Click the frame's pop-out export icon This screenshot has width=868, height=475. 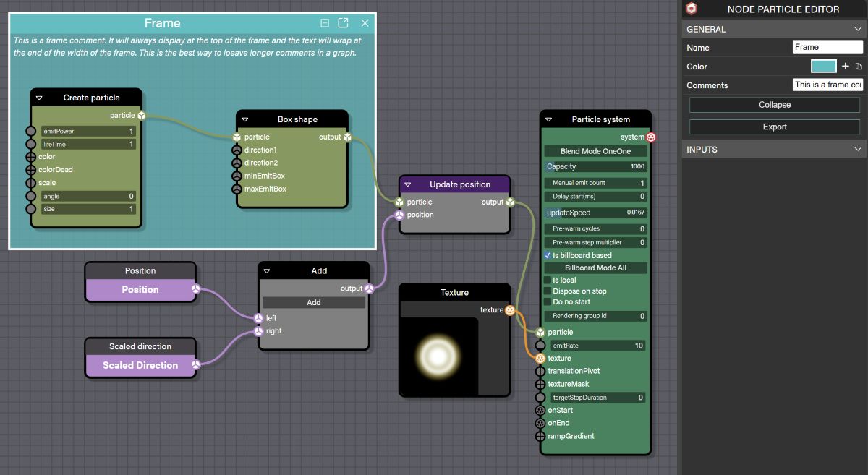(x=344, y=23)
